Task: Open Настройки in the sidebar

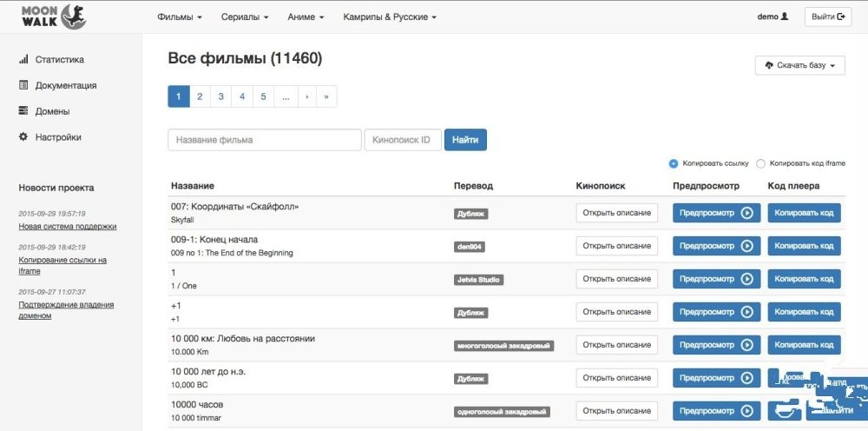Action: tap(58, 137)
